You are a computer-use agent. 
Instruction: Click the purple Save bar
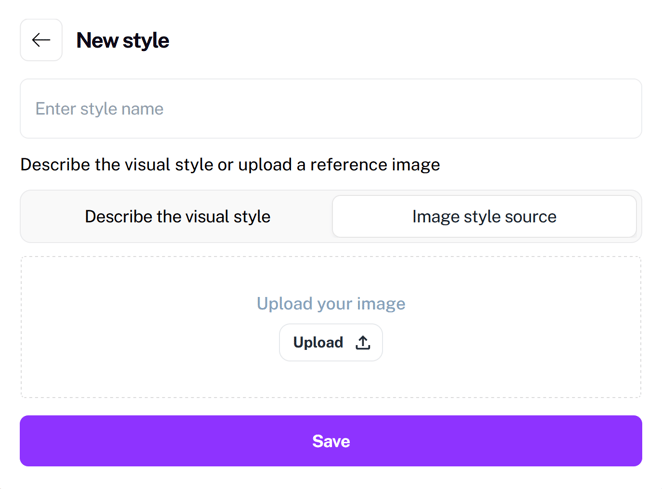coord(331,441)
